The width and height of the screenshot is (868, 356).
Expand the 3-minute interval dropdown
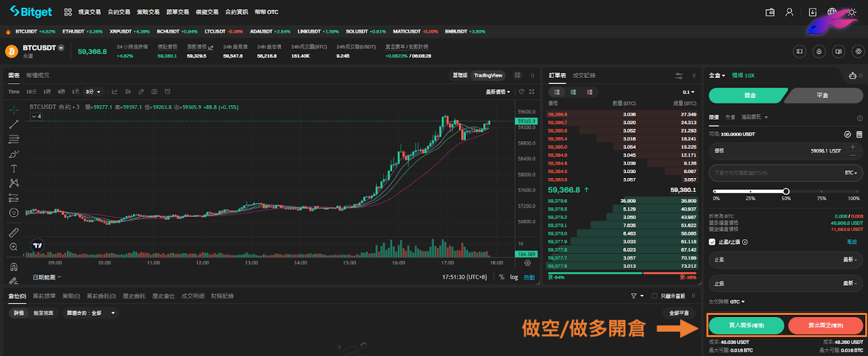(93, 92)
